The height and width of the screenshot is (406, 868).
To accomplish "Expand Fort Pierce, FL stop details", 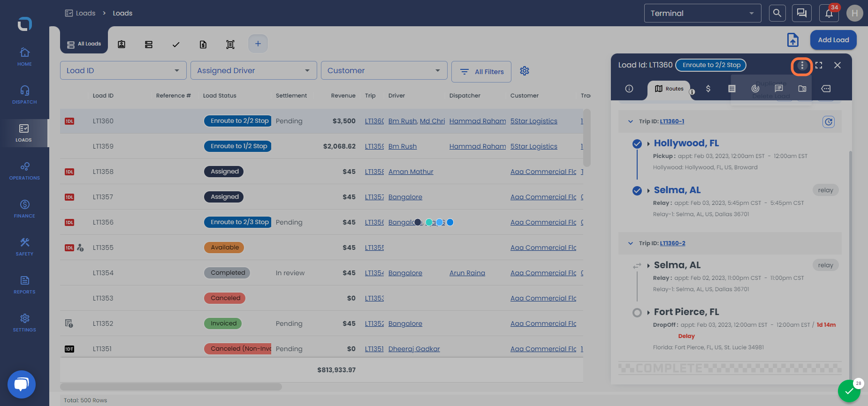I will 648,312.
